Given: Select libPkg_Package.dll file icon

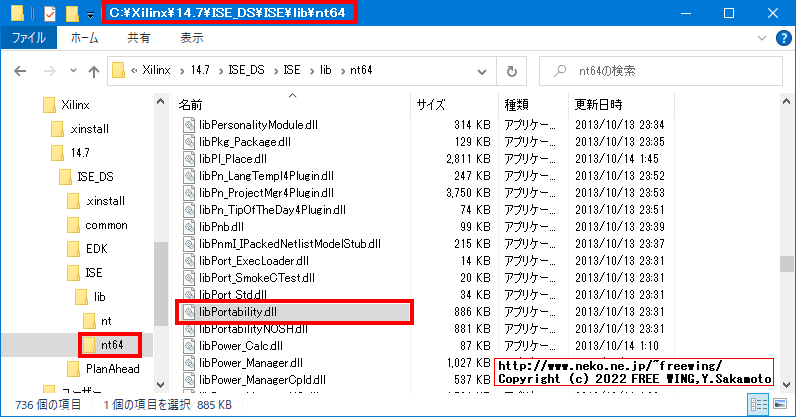Looking at the screenshot, I should tap(189, 142).
